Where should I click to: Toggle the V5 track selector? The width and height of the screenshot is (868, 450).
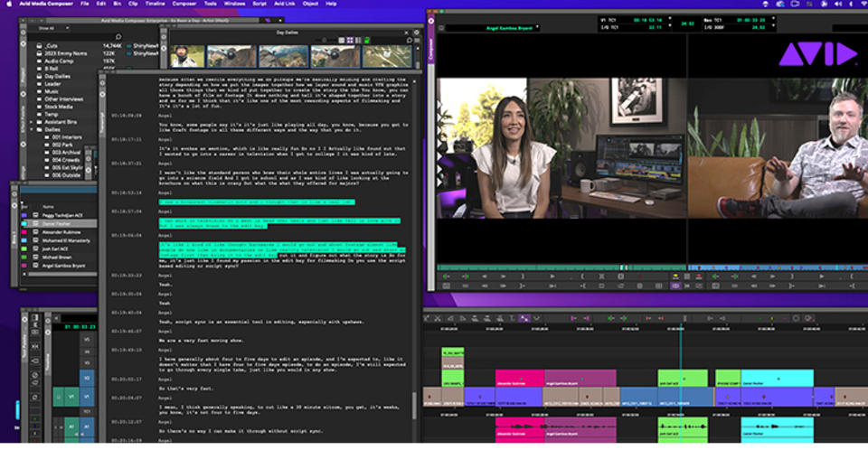[x=87, y=339]
